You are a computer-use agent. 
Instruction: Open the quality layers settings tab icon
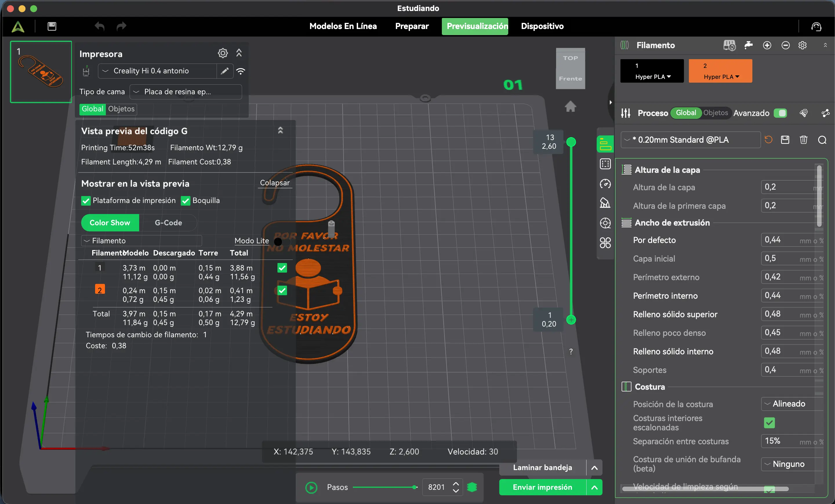click(605, 144)
